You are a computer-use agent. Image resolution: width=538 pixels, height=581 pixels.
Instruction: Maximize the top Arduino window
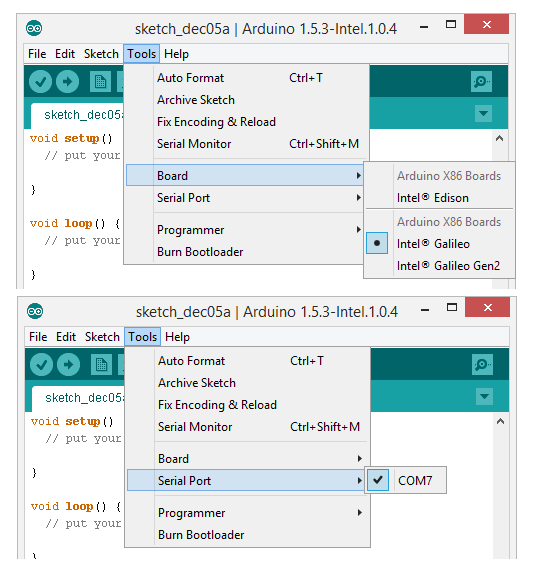click(x=451, y=24)
